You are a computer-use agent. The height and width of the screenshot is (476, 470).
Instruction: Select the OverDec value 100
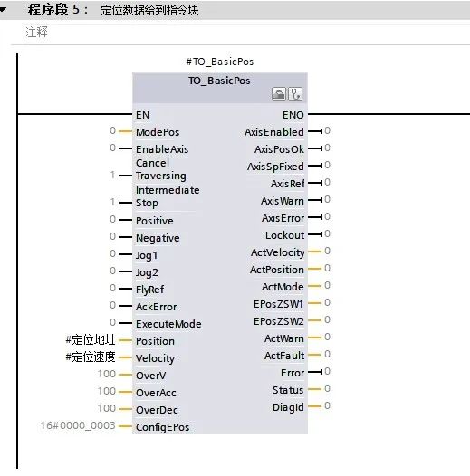click(107, 408)
